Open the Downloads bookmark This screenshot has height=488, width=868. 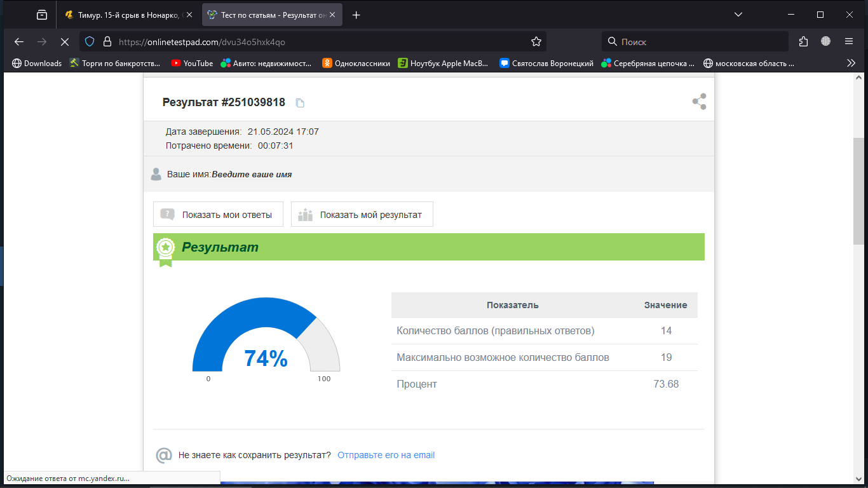[x=37, y=63]
